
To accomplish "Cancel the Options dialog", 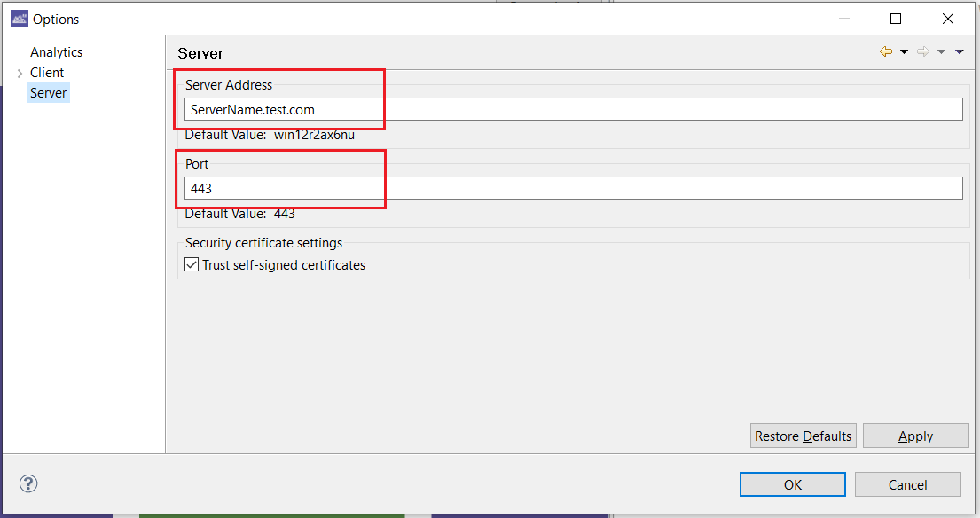I will coord(907,484).
